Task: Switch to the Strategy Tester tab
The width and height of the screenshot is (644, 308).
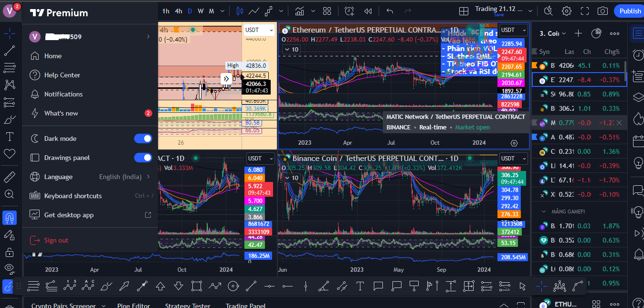Action: tap(187, 305)
